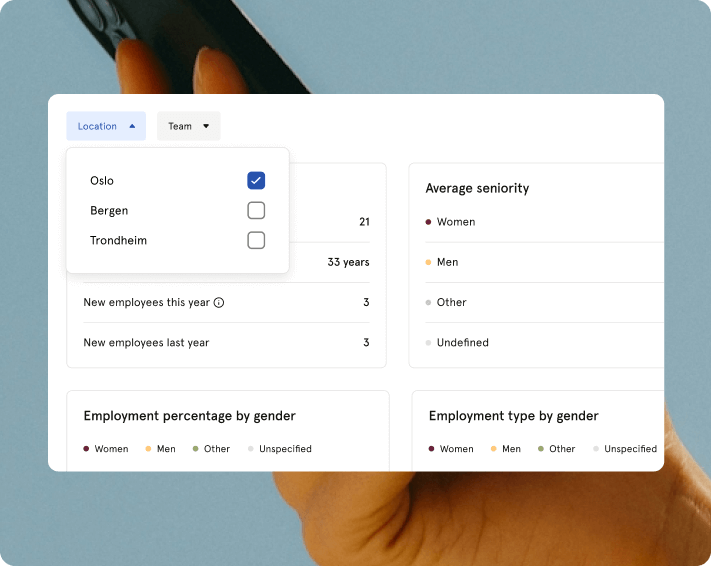Select Oslo option in location list
This screenshot has width=711, height=566.
102,181
